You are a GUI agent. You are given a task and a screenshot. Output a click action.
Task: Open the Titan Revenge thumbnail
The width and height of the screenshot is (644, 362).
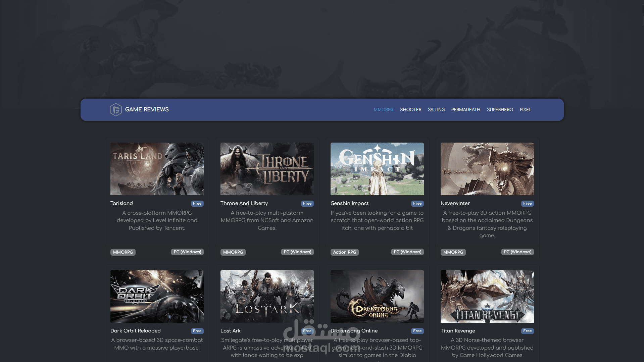[x=487, y=296]
